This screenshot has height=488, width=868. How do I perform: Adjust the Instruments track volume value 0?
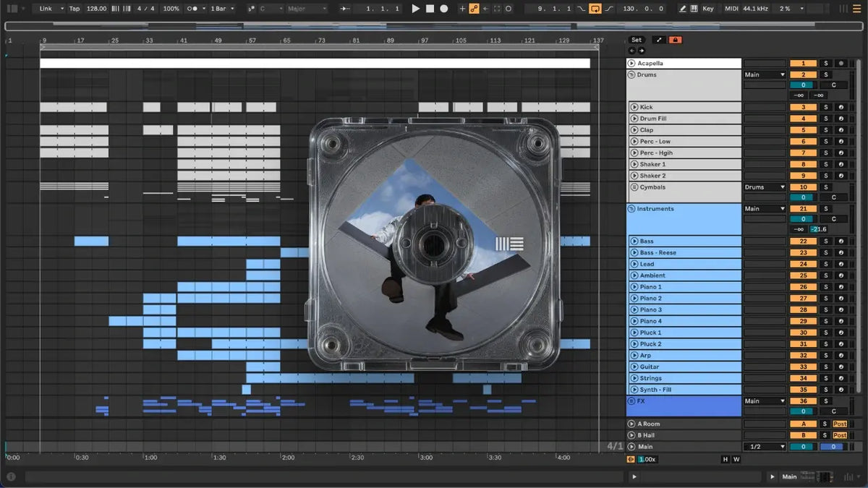803,219
